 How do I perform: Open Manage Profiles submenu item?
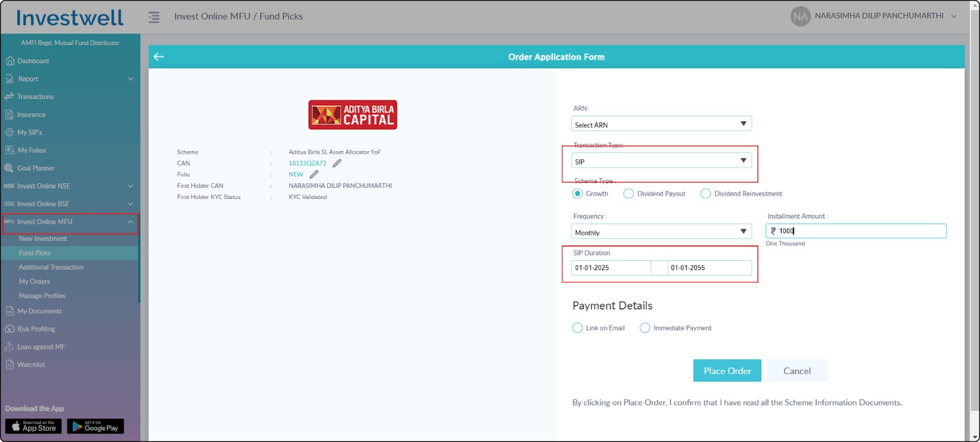tap(42, 296)
